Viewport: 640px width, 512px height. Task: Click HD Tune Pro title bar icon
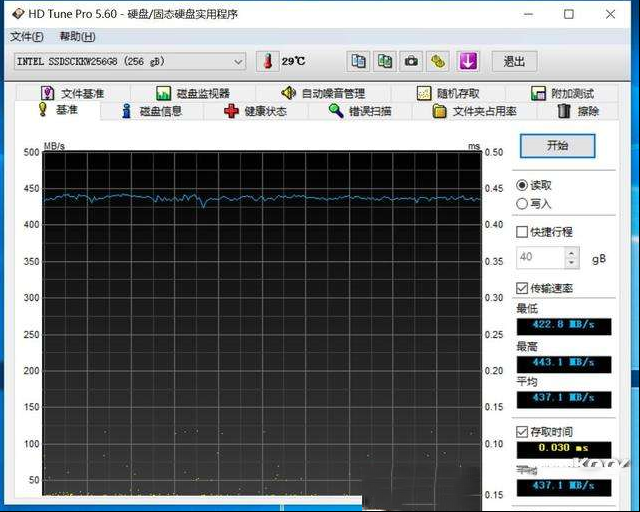pyautogui.click(x=18, y=14)
